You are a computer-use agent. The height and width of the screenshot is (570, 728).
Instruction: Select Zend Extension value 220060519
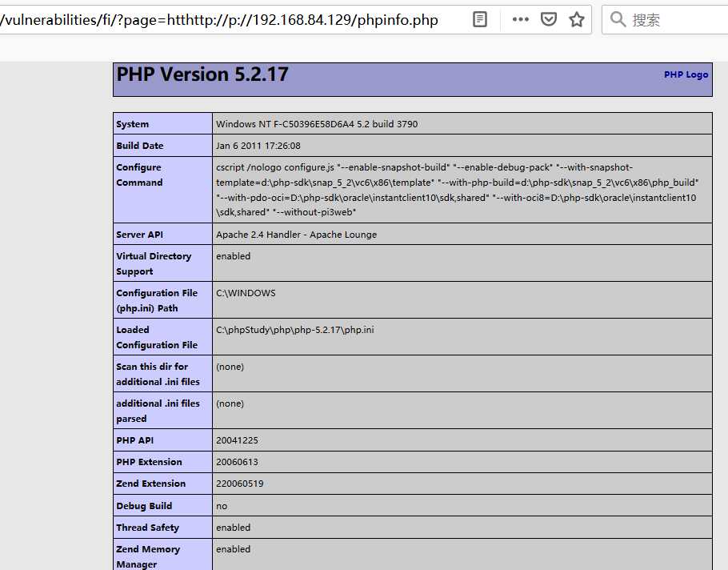pos(239,484)
